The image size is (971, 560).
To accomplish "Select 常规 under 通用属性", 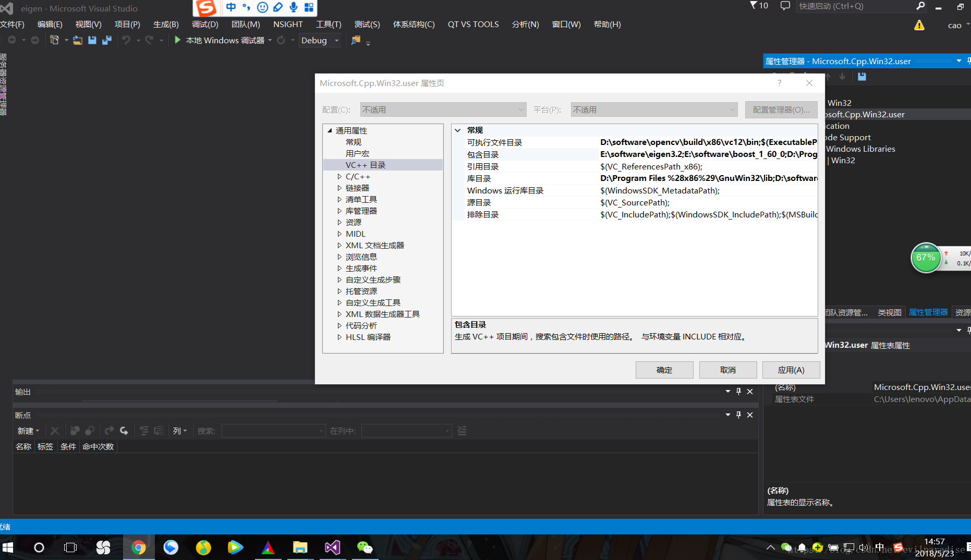I will pos(354,142).
